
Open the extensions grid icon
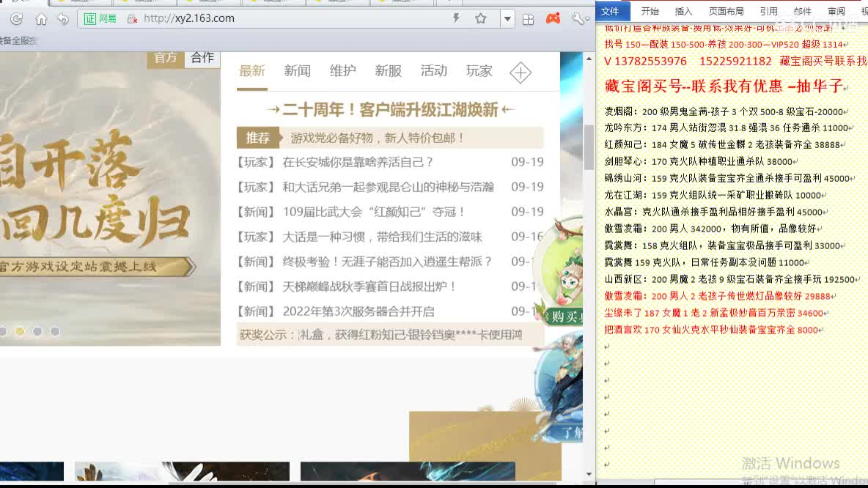(528, 19)
